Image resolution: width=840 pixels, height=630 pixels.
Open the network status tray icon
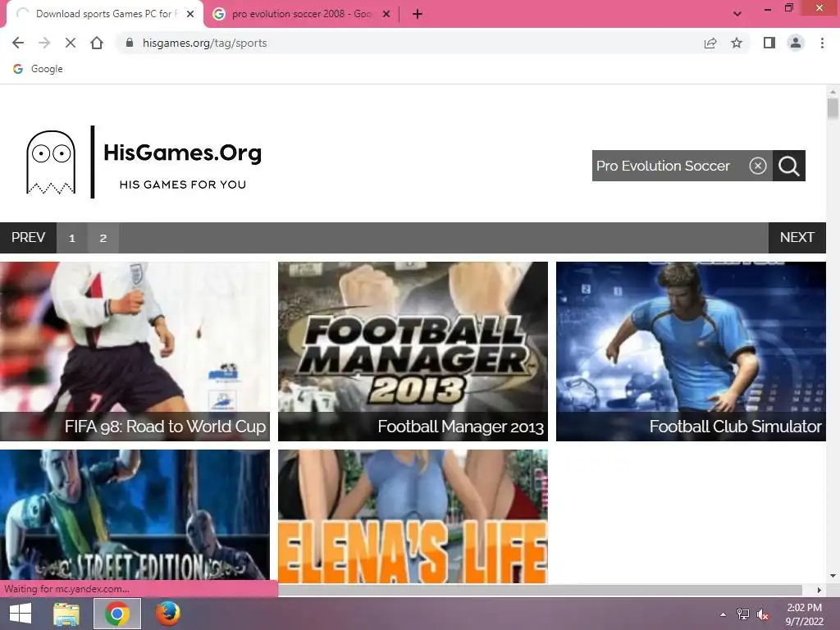(x=743, y=614)
